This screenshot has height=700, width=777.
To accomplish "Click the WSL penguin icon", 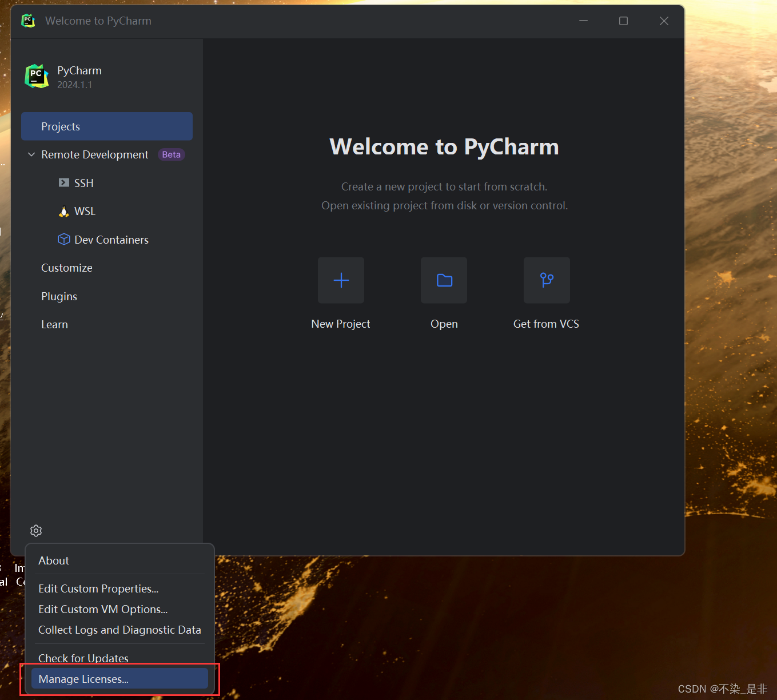I will pos(64,211).
